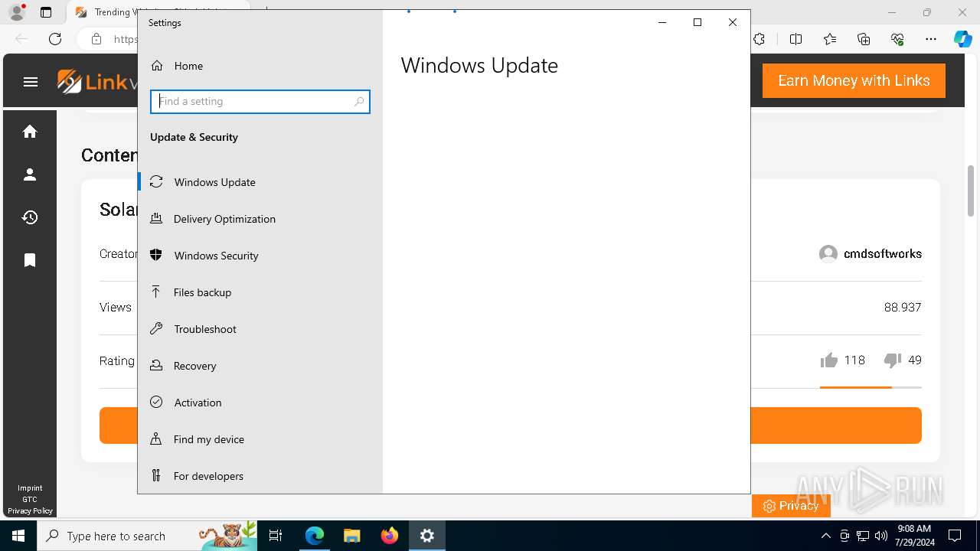Open Files backup settings
Image resolution: width=980 pixels, height=551 pixels.
click(260, 292)
